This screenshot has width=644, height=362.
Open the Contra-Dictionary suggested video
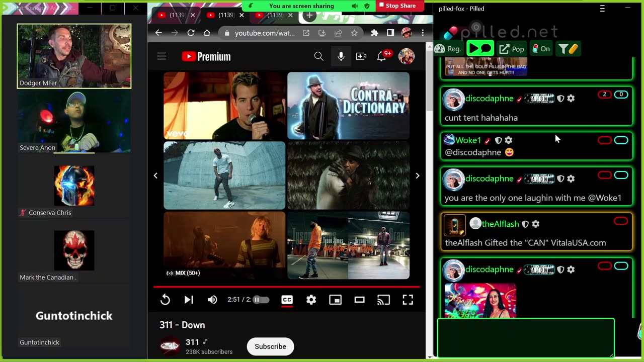coord(348,106)
